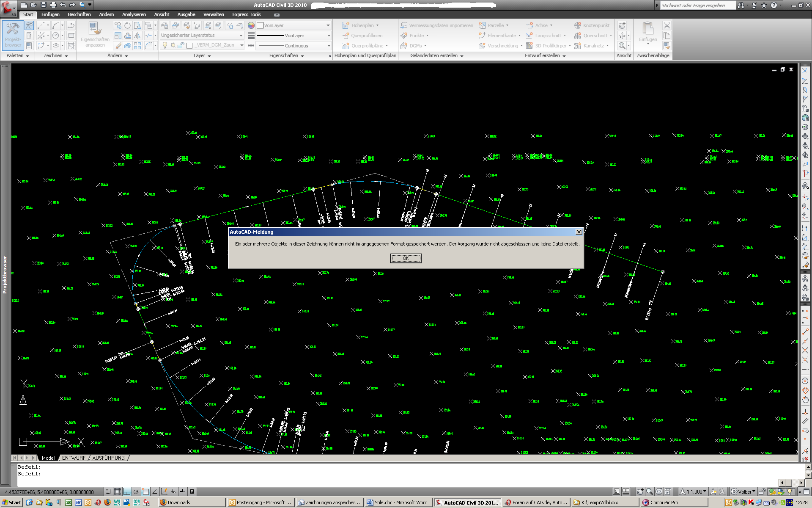The image size is (812, 508).
Task: Open the _VERM_DGM_Zaun layer dropdown
Action: click(241, 45)
